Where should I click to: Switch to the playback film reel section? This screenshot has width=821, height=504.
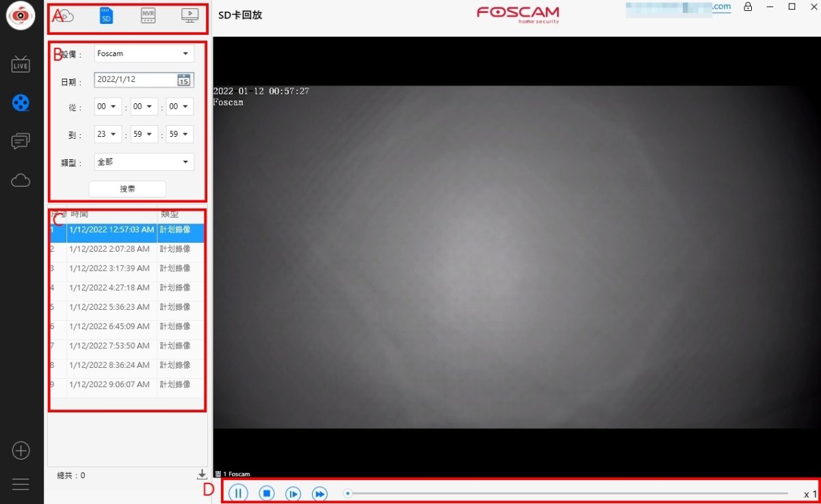pos(21,102)
